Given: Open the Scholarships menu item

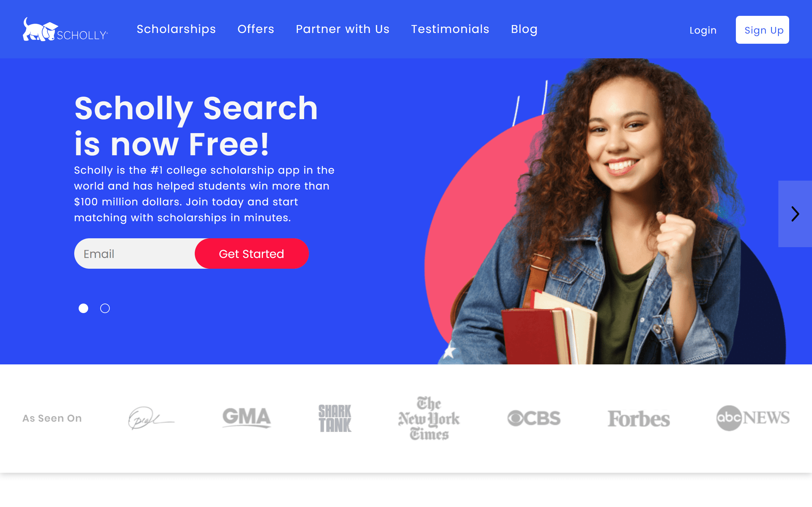Looking at the screenshot, I should click(176, 29).
